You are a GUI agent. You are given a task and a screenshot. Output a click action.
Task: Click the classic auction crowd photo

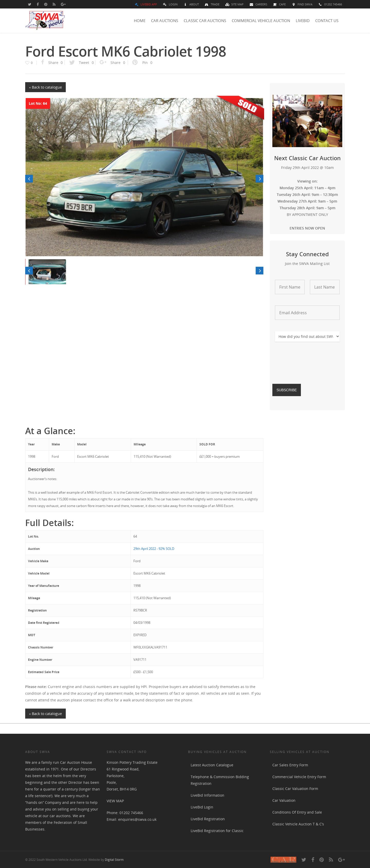[x=307, y=121]
